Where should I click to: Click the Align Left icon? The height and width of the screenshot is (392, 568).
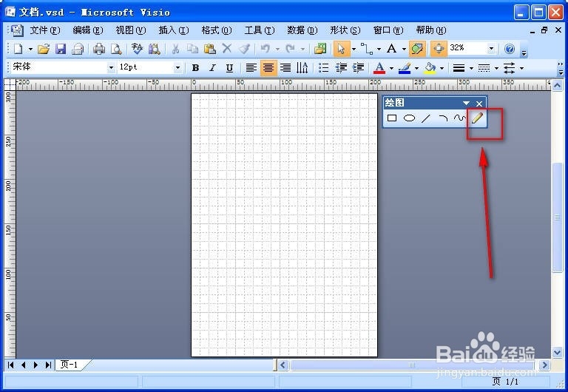(x=251, y=68)
